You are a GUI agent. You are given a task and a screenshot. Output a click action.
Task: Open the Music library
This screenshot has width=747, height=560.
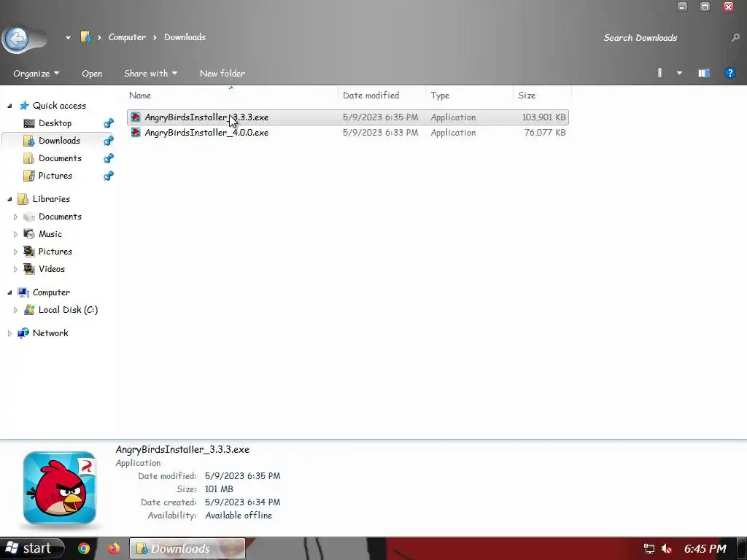(x=50, y=234)
